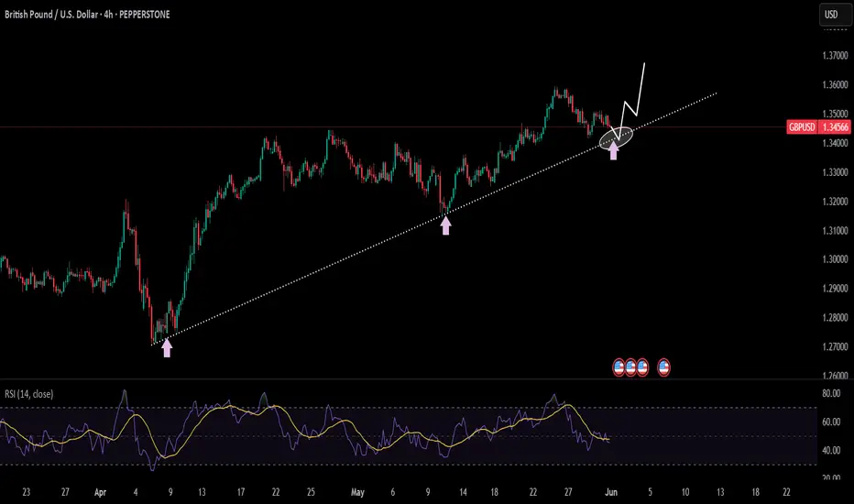Click the 25 date label on time axis

[311, 493]
